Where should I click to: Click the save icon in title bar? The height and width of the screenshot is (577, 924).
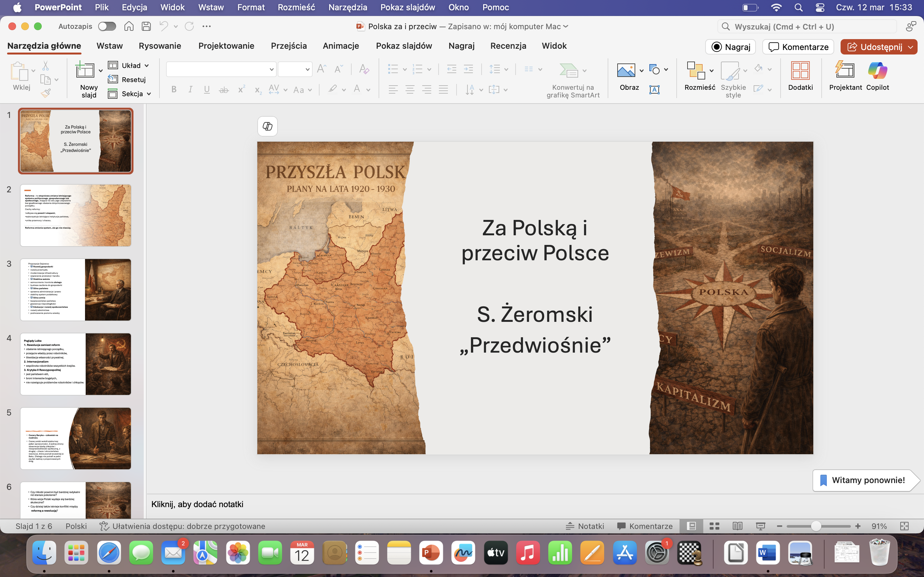[146, 26]
